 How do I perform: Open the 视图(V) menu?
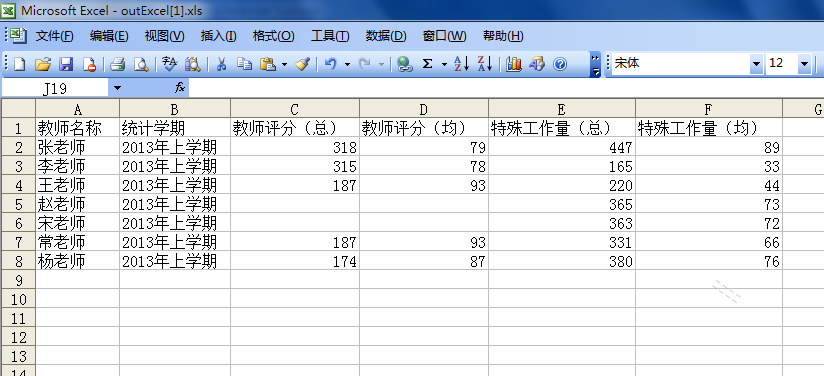164,36
